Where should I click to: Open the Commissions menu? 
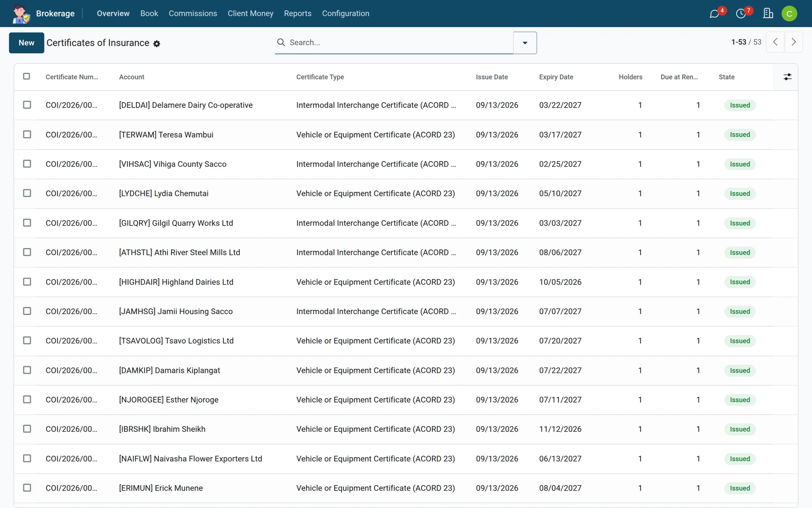click(193, 14)
